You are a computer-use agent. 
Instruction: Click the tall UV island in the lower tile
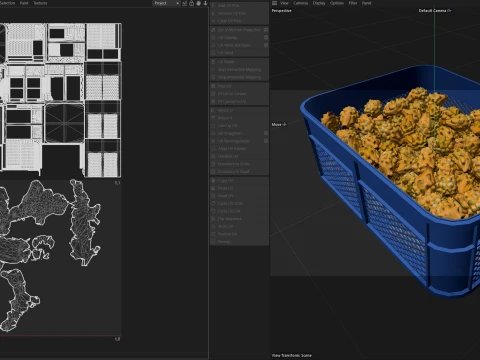coord(84,223)
